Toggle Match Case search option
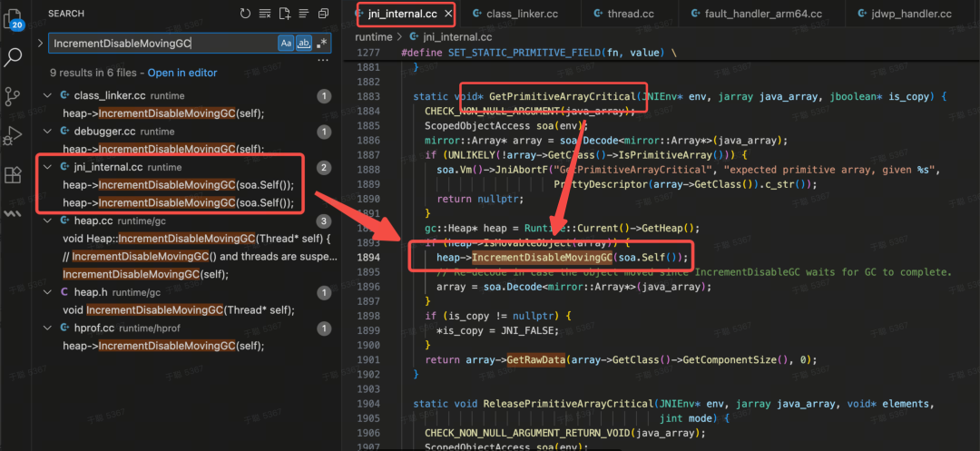This screenshot has width=980, height=451. tap(286, 44)
